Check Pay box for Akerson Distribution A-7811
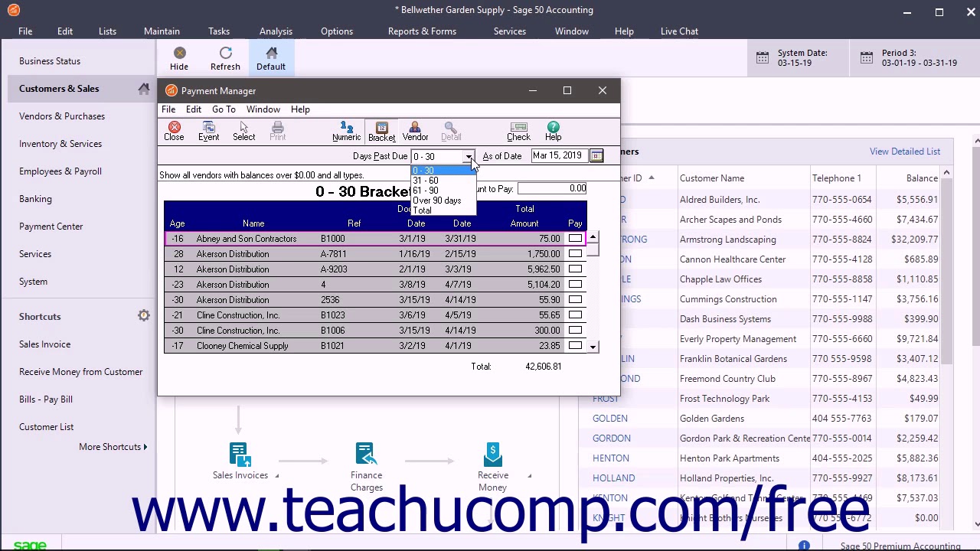The image size is (980, 551). pyautogui.click(x=575, y=254)
